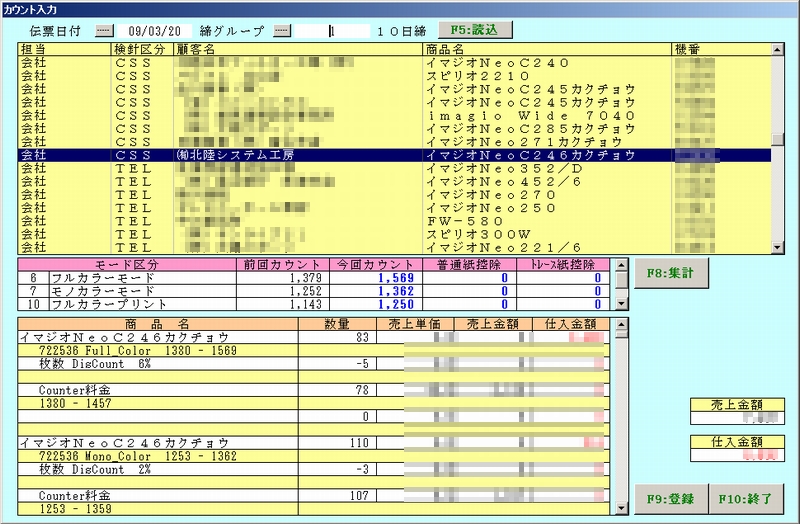Click the browse button next to 締グループ

281,31
